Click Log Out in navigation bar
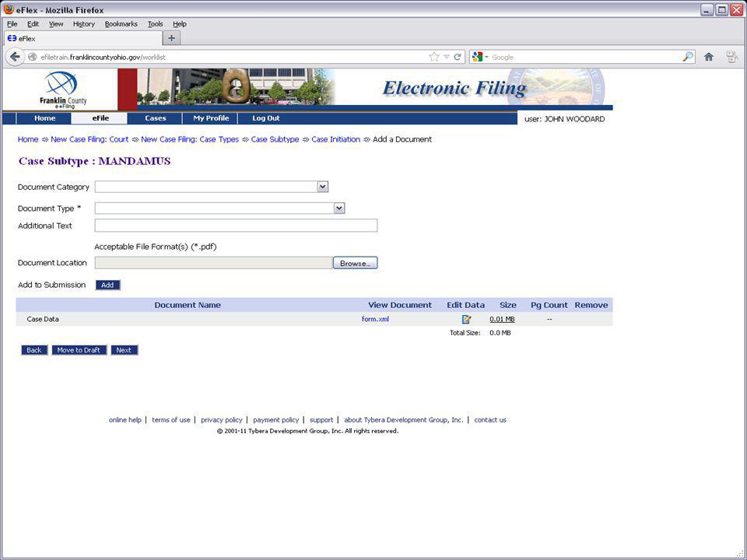This screenshot has width=747, height=560. (x=266, y=118)
